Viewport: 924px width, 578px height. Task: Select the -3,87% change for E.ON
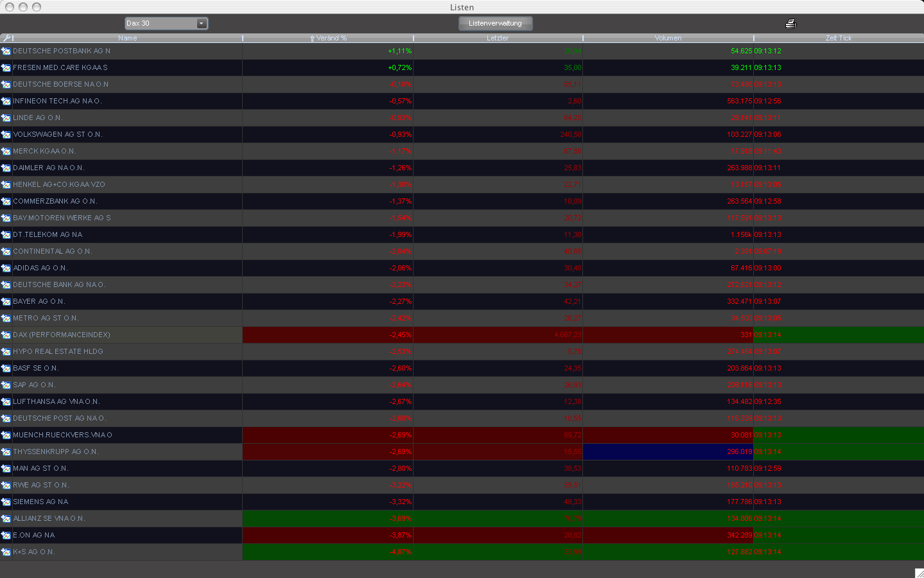click(401, 535)
